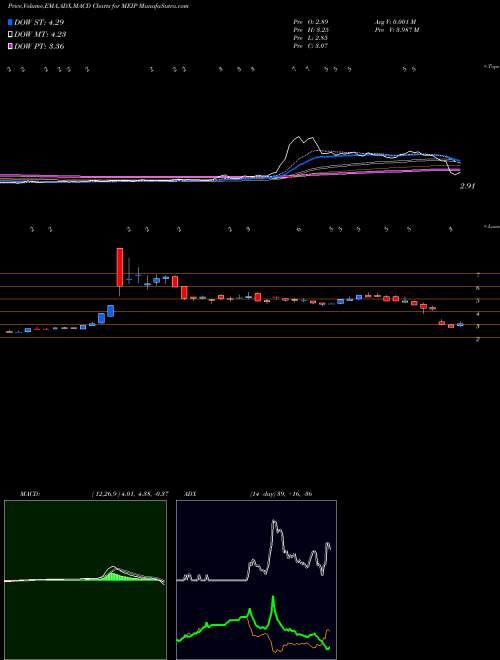This screenshot has width=500, height=660.
Task: Click the MACD parameters text '(12,26,9)'
Action: click(x=106, y=494)
